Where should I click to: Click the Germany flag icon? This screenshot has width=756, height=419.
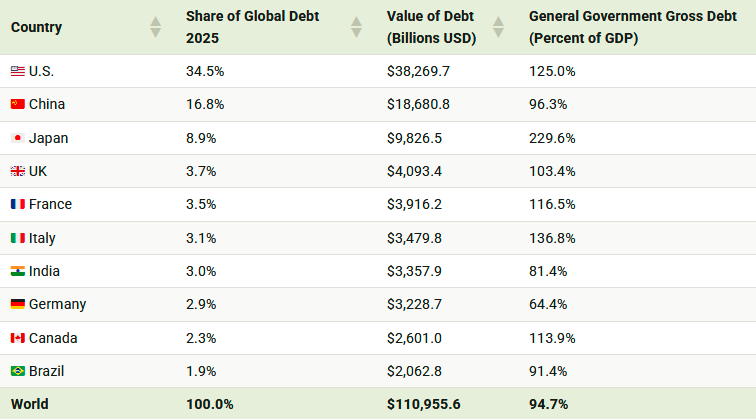(17, 304)
